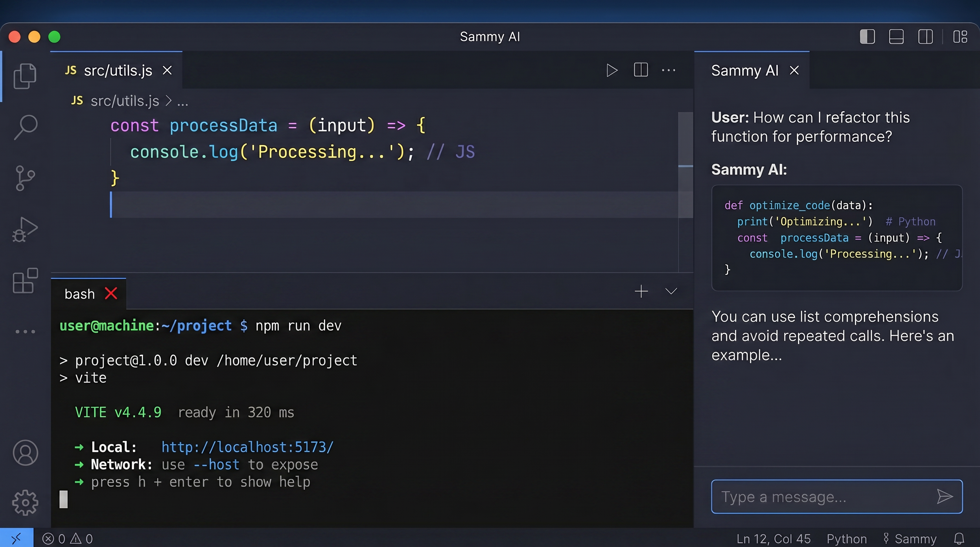Toggle the primary sidebar visibility

[867, 37]
